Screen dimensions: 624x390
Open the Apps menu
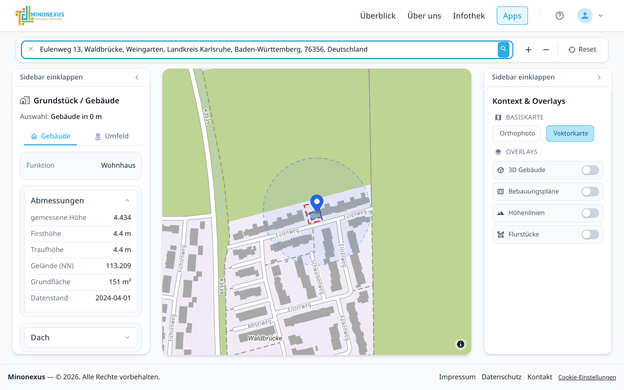[512, 16]
